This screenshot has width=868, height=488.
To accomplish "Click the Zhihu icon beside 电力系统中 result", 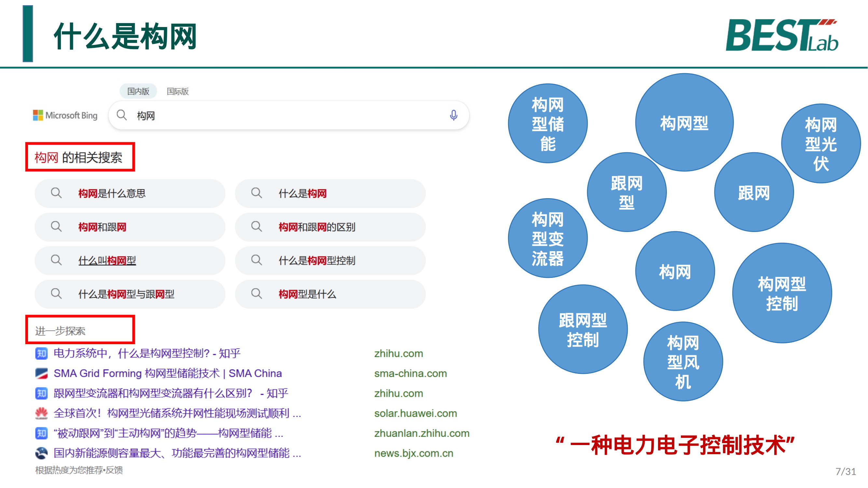I will pos(41,354).
